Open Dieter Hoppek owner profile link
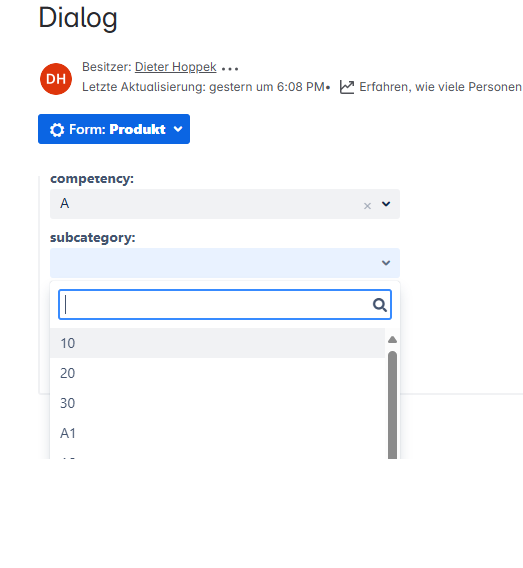523x568 pixels. 176,67
